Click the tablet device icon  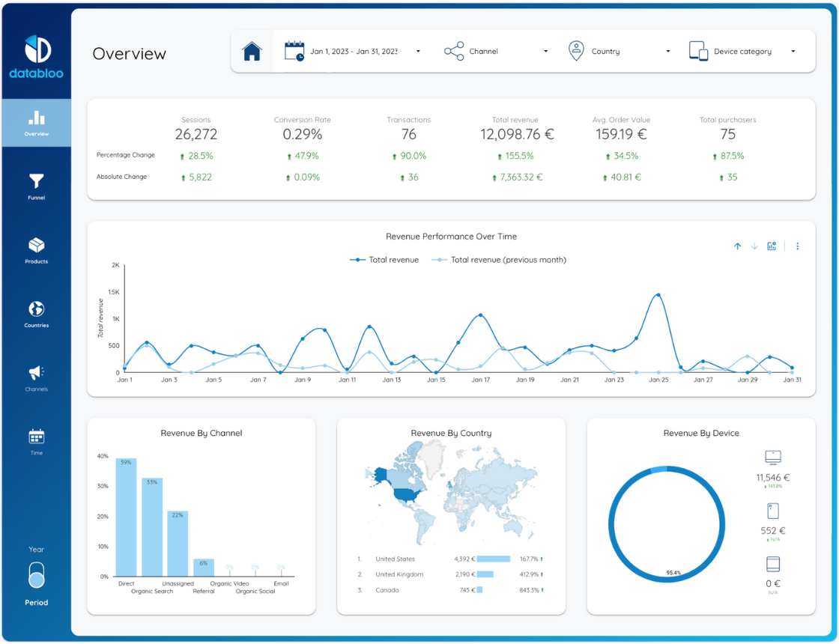click(772, 565)
